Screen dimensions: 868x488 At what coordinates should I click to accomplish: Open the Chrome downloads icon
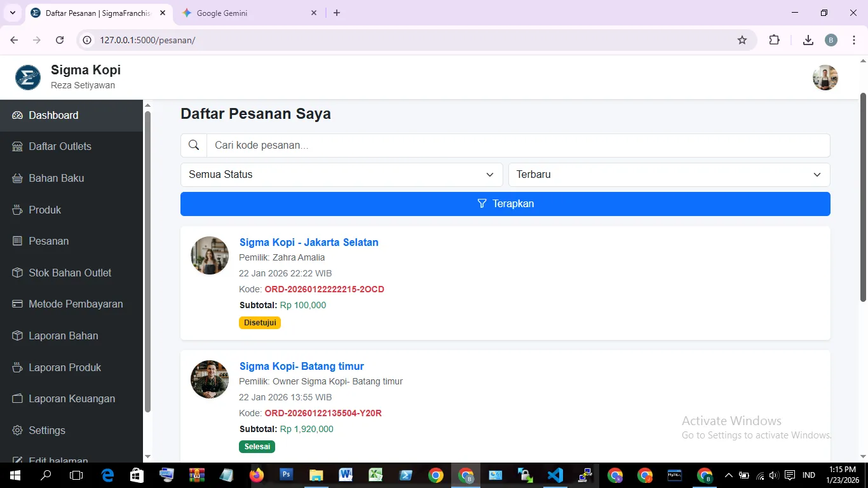(x=808, y=40)
